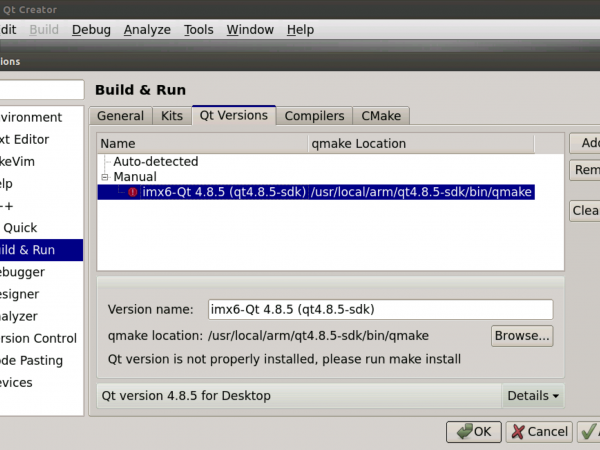Select the Compilers tab

tap(314, 116)
